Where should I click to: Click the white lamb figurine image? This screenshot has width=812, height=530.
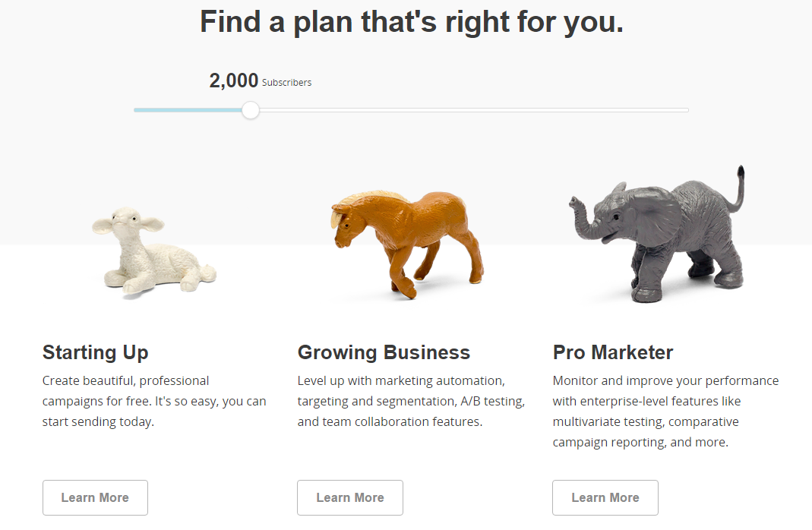pyautogui.click(x=153, y=252)
